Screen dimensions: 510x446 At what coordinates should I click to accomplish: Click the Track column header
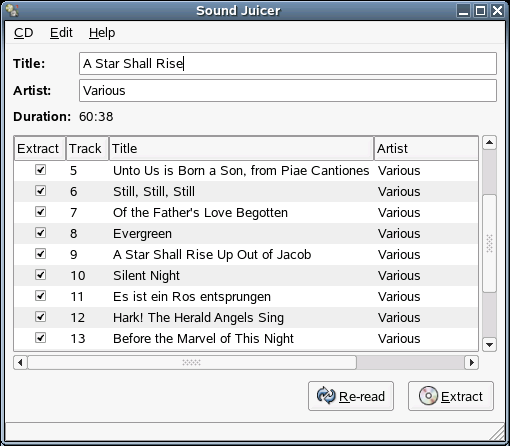click(x=87, y=148)
